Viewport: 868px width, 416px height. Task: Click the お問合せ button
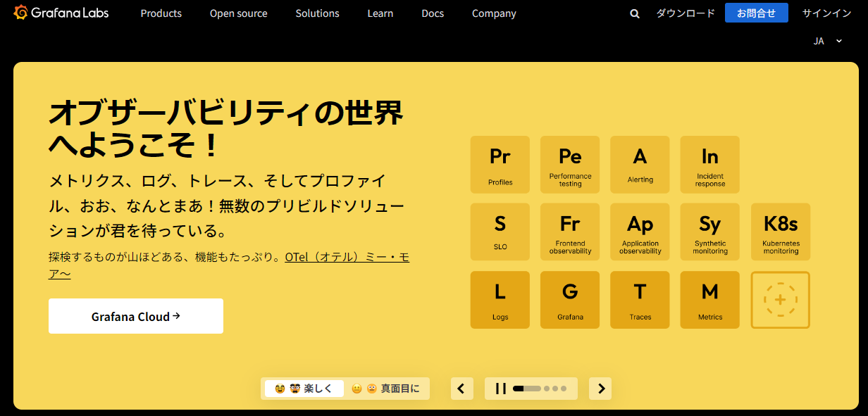click(x=757, y=13)
